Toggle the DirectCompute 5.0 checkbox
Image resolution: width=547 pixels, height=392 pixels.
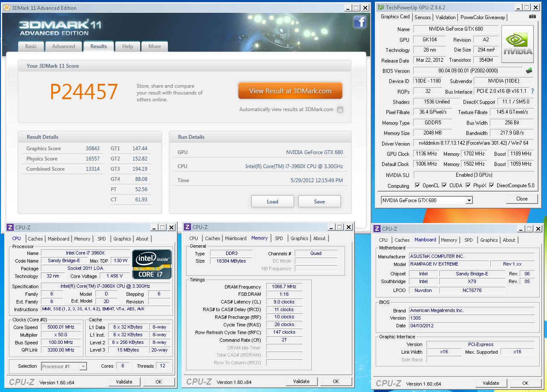(x=492, y=186)
